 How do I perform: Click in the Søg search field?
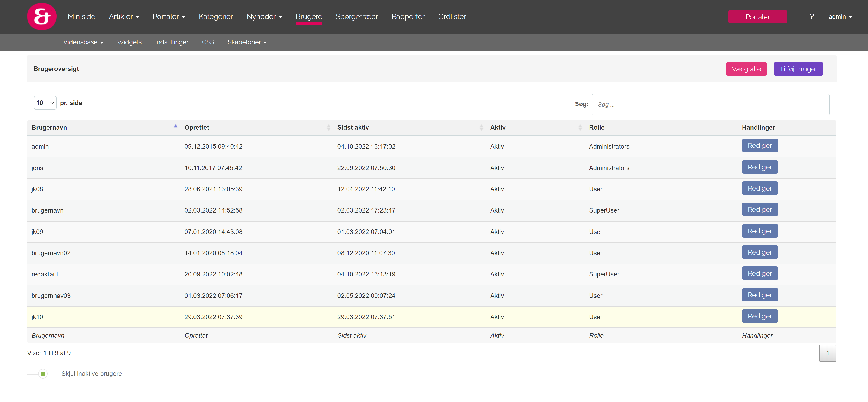pos(710,104)
